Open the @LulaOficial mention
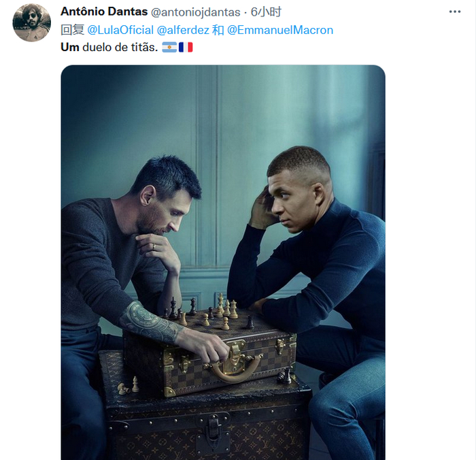The height and width of the screenshot is (460, 476). [120, 30]
